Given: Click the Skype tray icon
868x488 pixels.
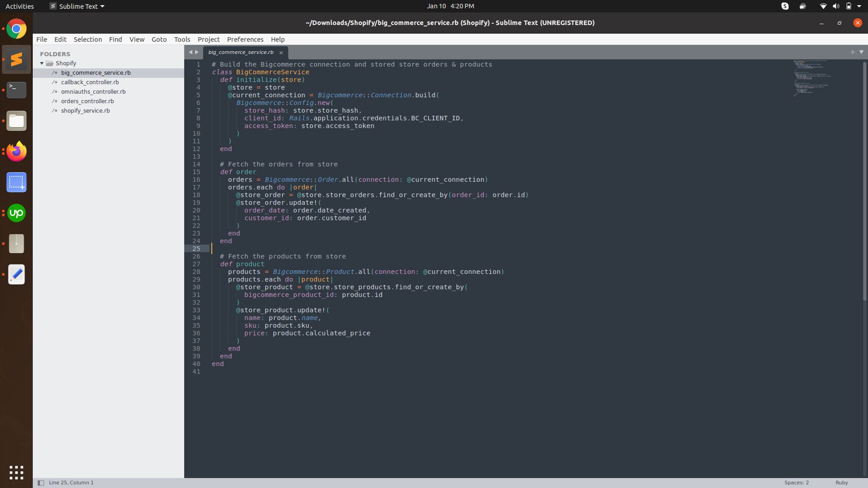Looking at the screenshot, I should (785, 6).
